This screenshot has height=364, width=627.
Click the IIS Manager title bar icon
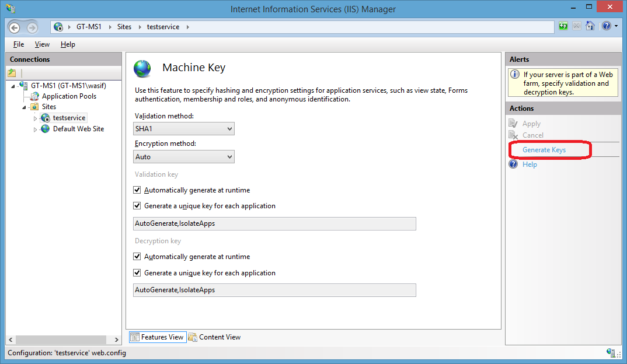click(11, 8)
